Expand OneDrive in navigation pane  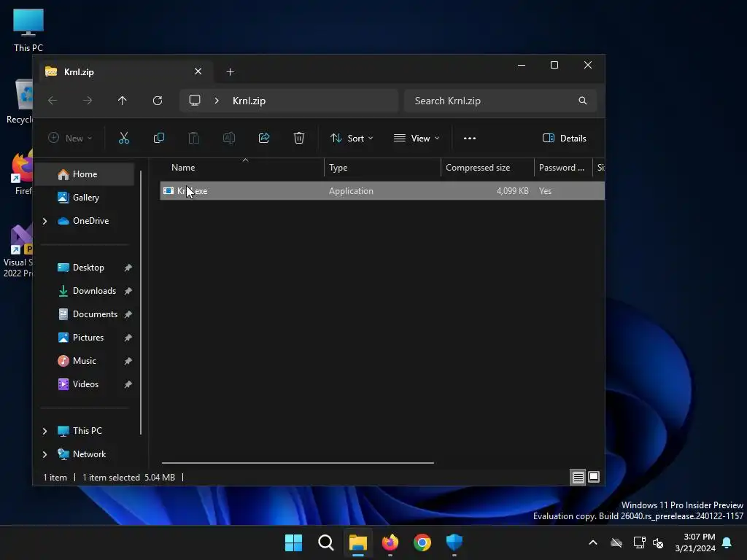(x=44, y=221)
